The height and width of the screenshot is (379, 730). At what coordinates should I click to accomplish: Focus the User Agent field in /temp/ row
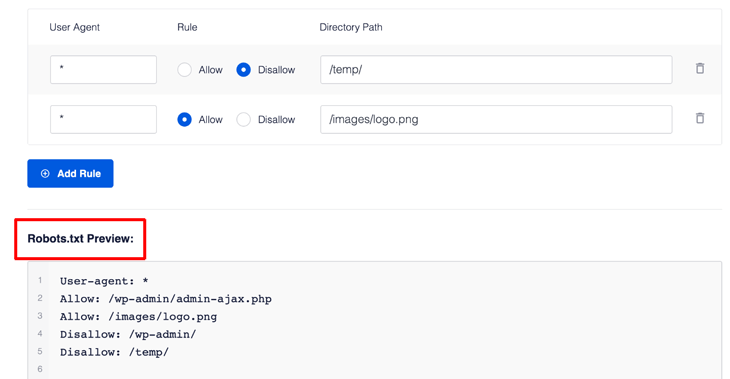click(103, 70)
